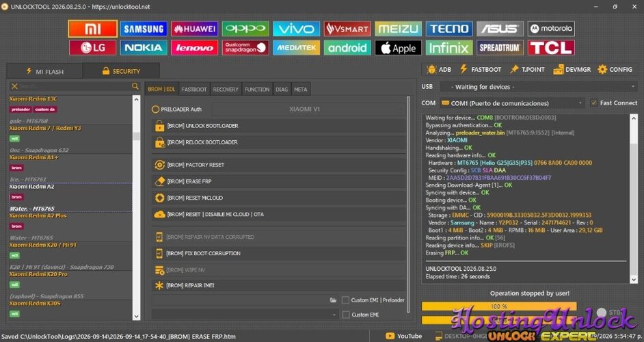The width and height of the screenshot is (644, 342).
Task: Switch to the BROM | EDL tab
Action: point(161,89)
